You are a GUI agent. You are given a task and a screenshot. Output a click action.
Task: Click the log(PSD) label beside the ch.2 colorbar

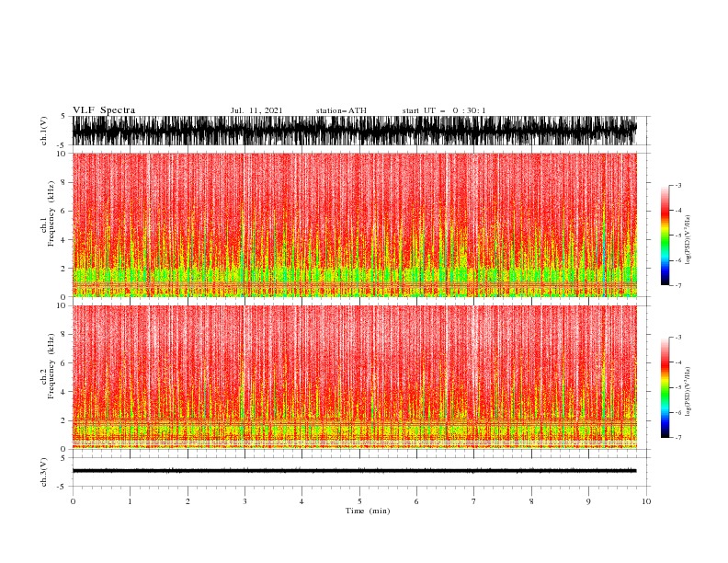point(688,392)
